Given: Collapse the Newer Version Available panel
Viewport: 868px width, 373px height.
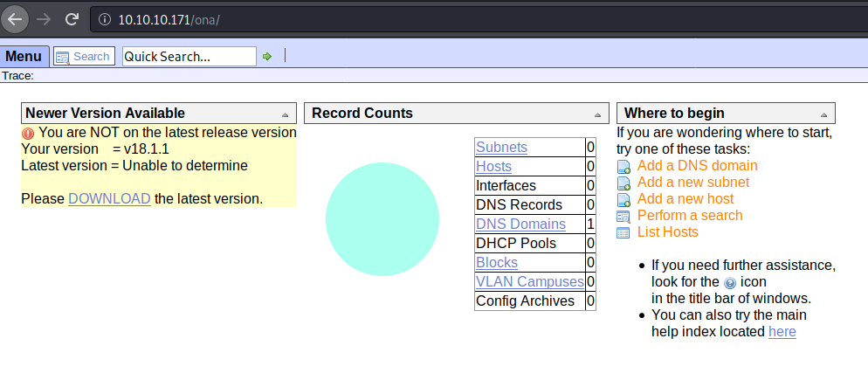Looking at the screenshot, I should click(285, 114).
